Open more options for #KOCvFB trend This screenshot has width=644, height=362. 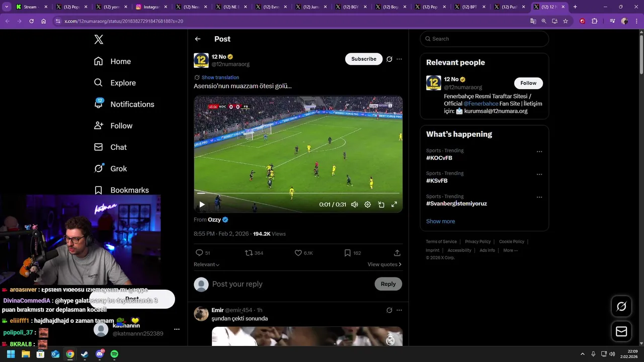pos(539,151)
